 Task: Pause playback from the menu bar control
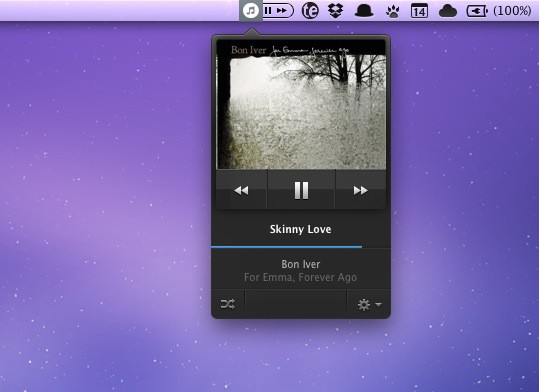(268, 11)
